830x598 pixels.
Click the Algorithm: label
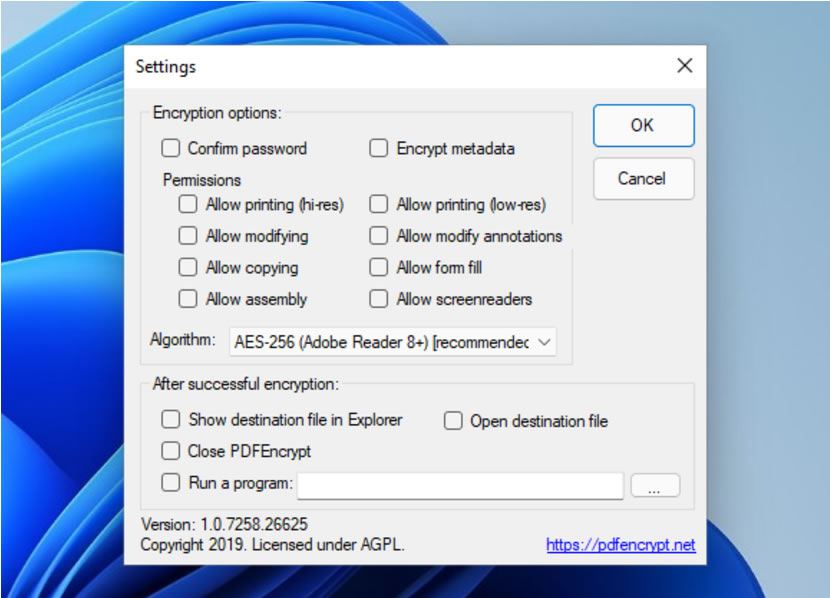coord(183,339)
